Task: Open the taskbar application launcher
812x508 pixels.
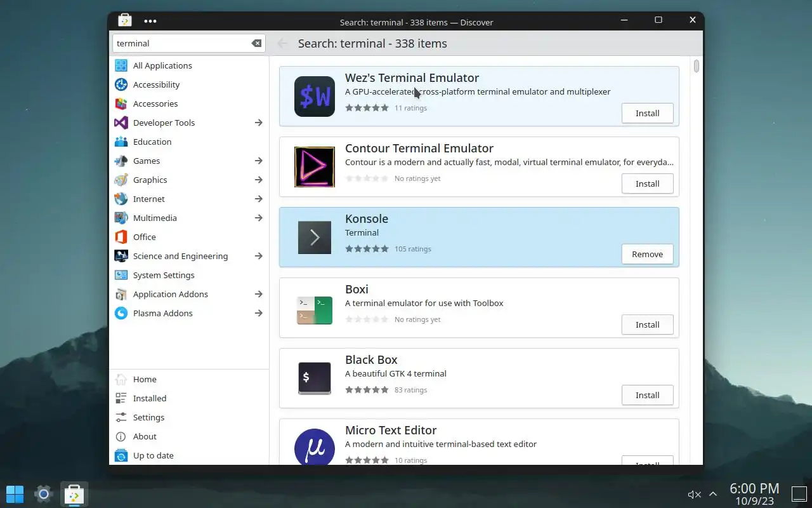Action: tap(15, 494)
